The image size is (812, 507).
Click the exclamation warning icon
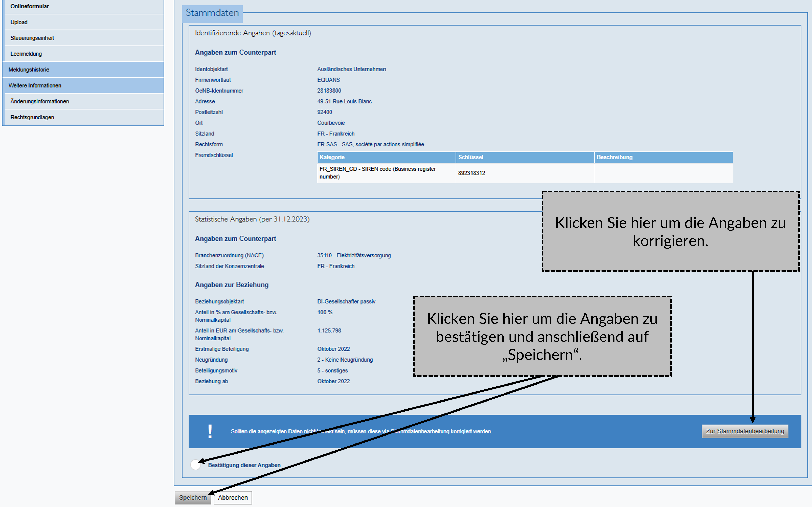[210, 431]
